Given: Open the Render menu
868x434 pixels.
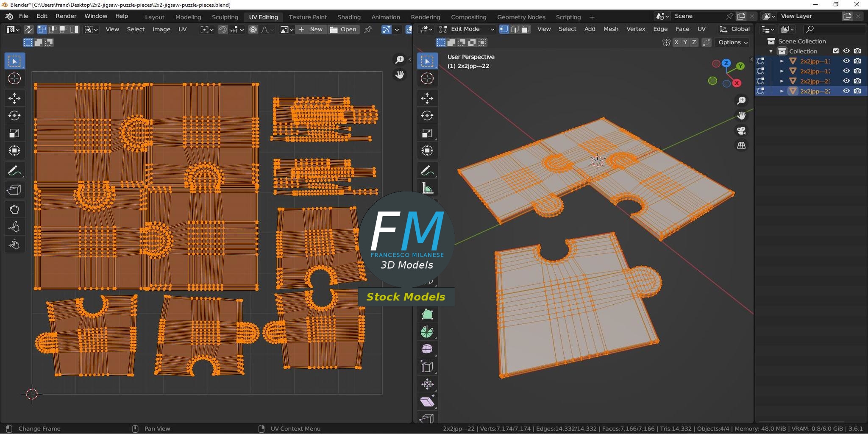Looking at the screenshot, I should [66, 16].
